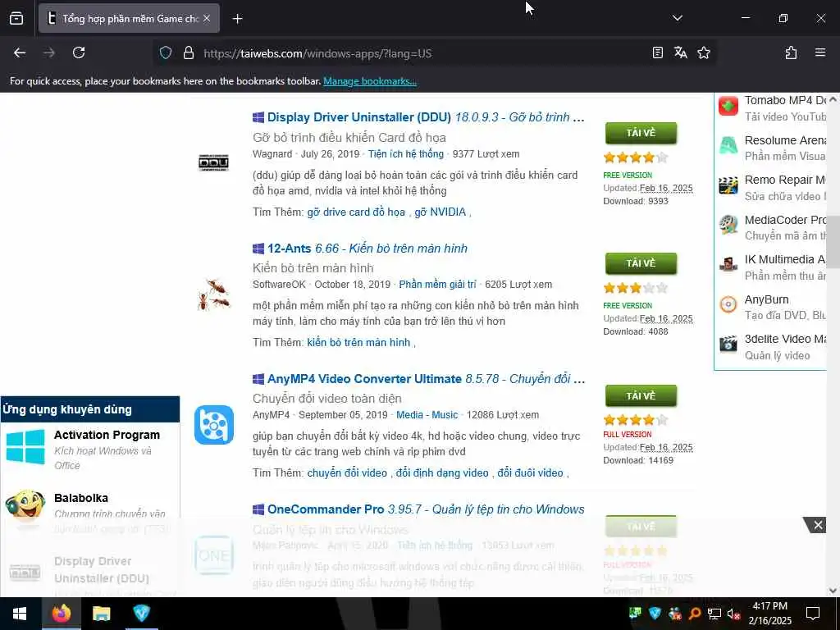Open Media - Music category link
Image resolution: width=840 pixels, height=630 pixels.
[427, 414]
